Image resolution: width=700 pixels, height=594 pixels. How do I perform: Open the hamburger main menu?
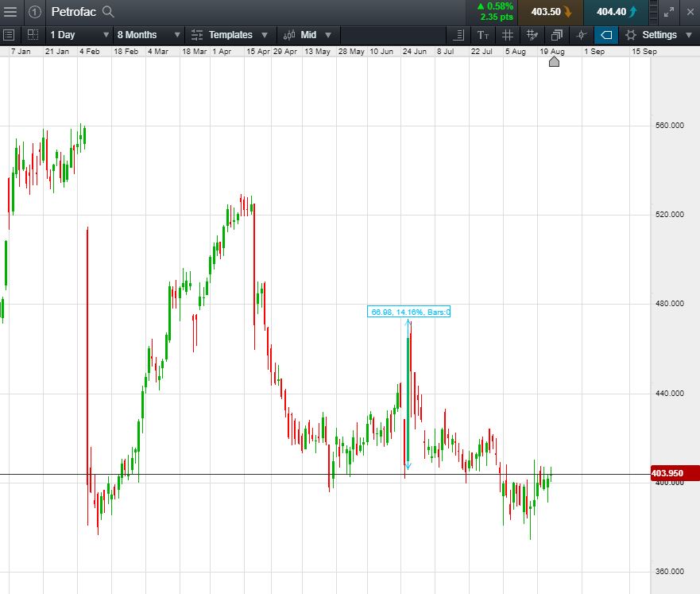tap(10, 12)
